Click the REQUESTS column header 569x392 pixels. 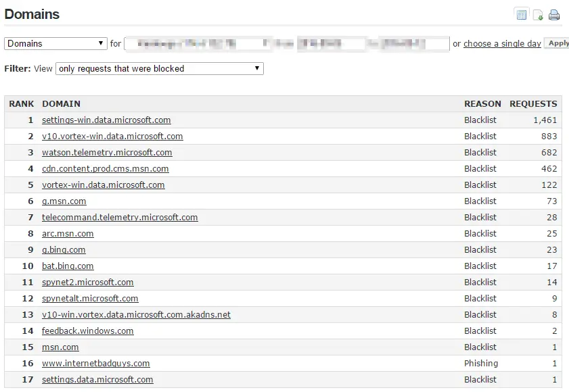[x=533, y=104]
